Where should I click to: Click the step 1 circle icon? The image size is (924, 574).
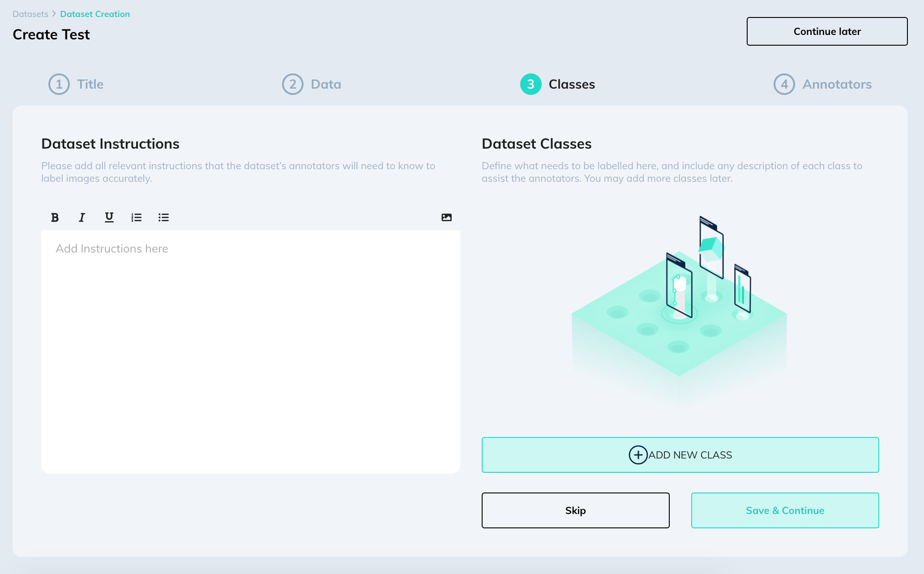pos(59,84)
